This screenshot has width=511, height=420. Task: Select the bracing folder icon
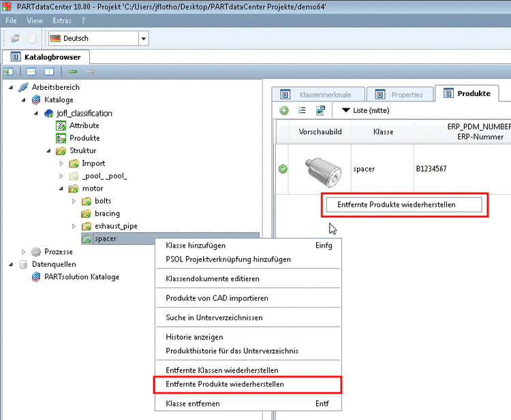(x=87, y=214)
